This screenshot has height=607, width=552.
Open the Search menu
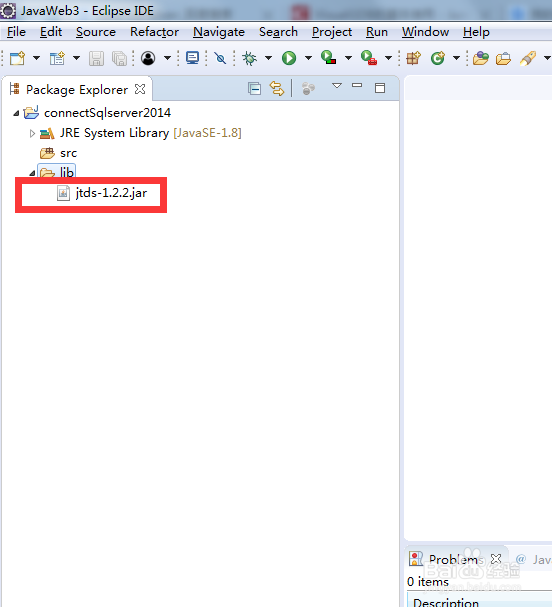point(278,32)
